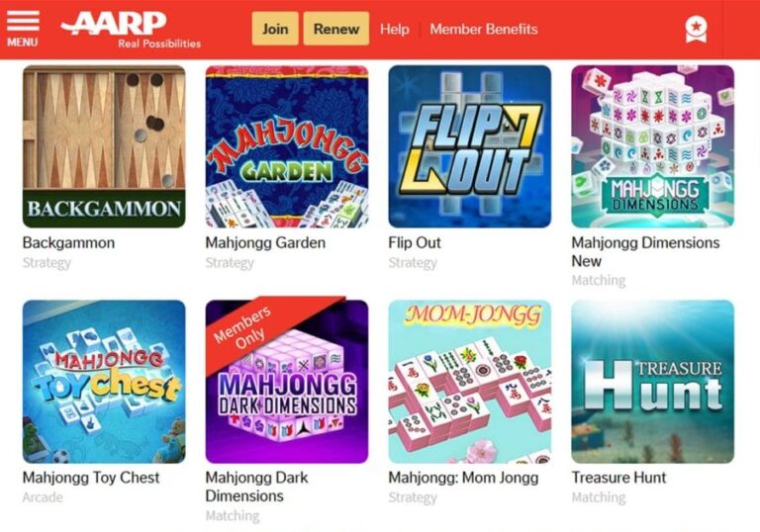Select the Flip Out game tile
The height and width of the screenshot is (532, 760).
[x=470, y=146]
